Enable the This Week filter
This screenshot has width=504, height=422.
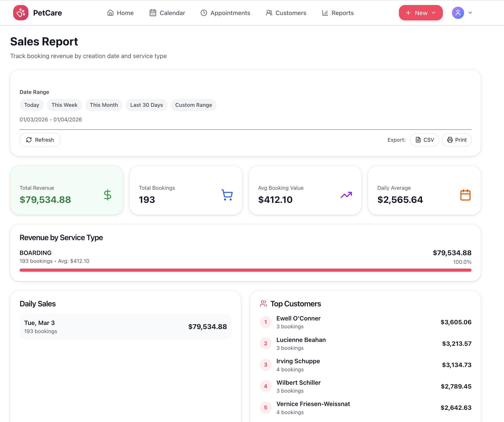tap(64, 105)
